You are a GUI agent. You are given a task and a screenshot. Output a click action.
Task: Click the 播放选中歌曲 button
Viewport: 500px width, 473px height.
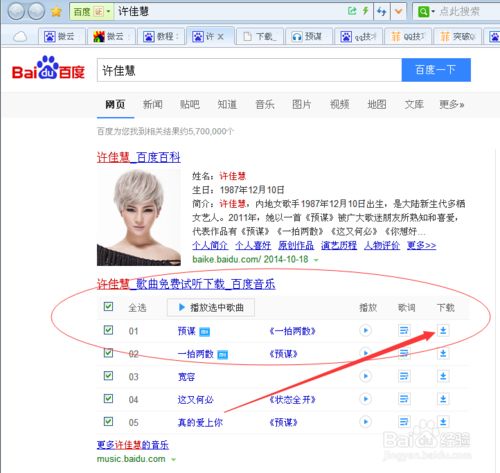[x=211, y=307]
